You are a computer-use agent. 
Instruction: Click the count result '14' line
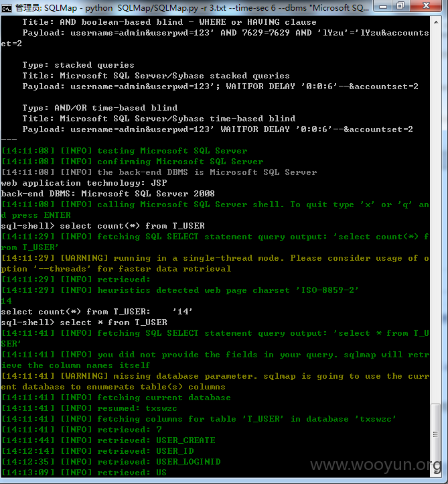point(6,301)
